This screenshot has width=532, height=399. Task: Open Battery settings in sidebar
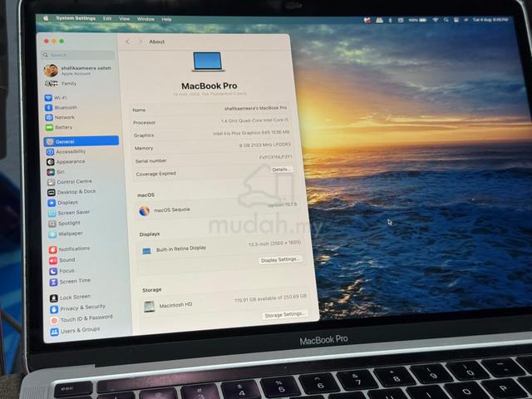coord(59,127)
